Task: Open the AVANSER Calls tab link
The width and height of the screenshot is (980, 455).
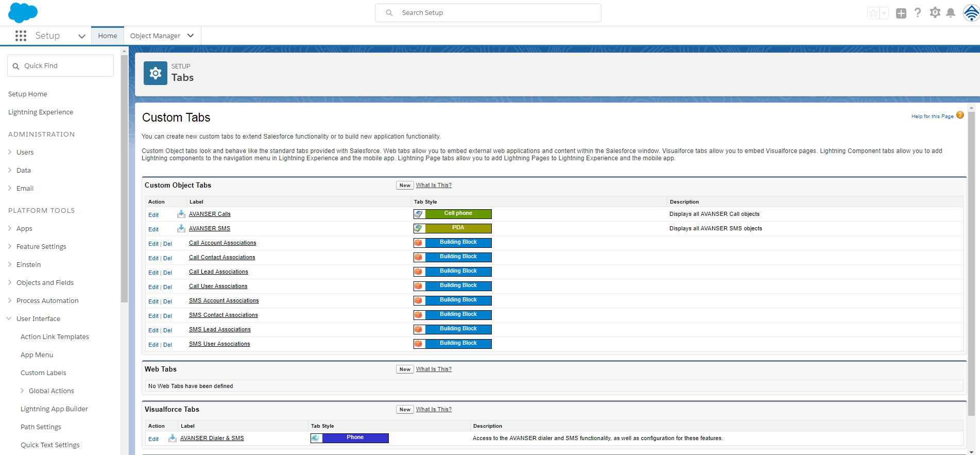Action: pos(210,214)
